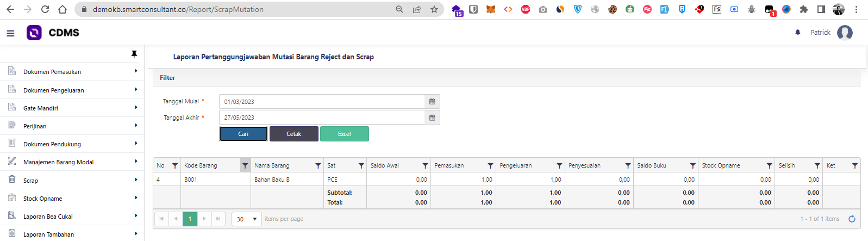Image resolution: width=868 pixels, height=241 pixels.
Task: Refresh the grid using the reload icon
Action: tap(852, 219)
